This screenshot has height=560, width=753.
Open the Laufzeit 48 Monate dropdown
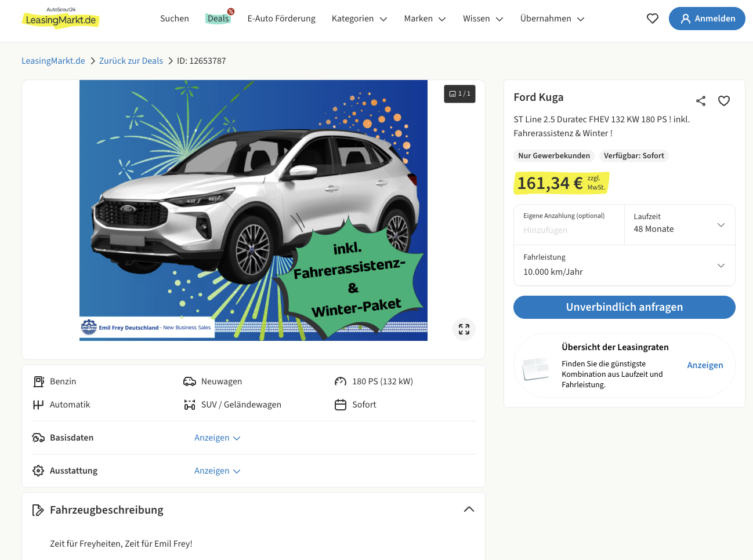point(679,224)
